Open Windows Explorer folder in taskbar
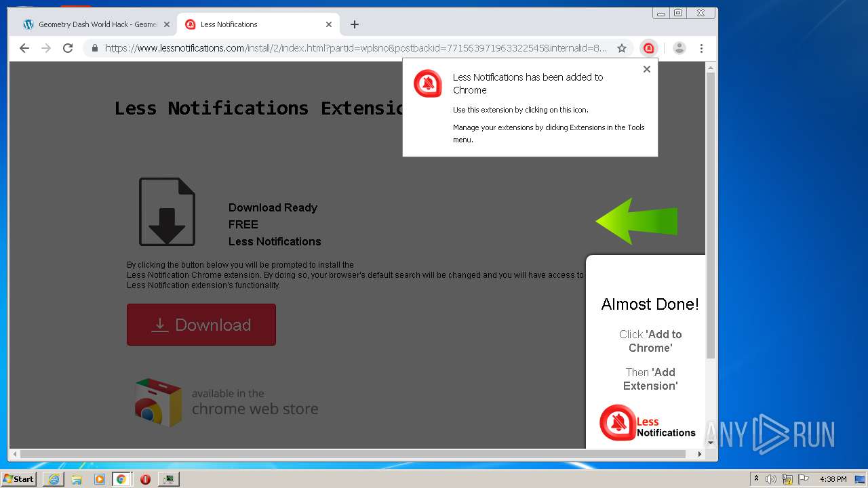 77,479
